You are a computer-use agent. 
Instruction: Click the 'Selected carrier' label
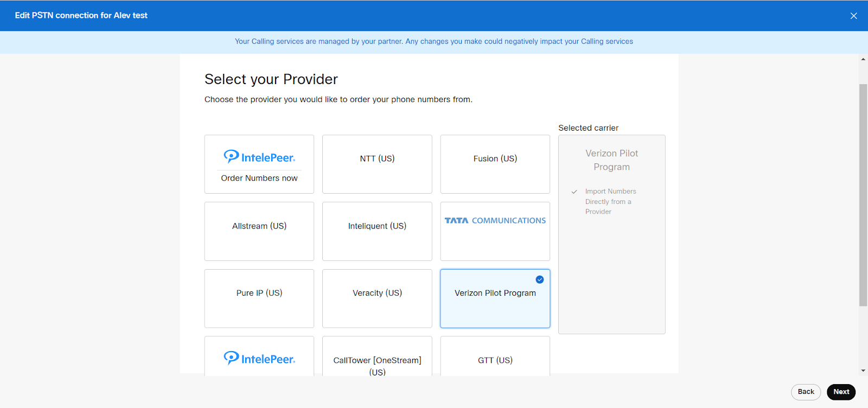click(589, 128)
